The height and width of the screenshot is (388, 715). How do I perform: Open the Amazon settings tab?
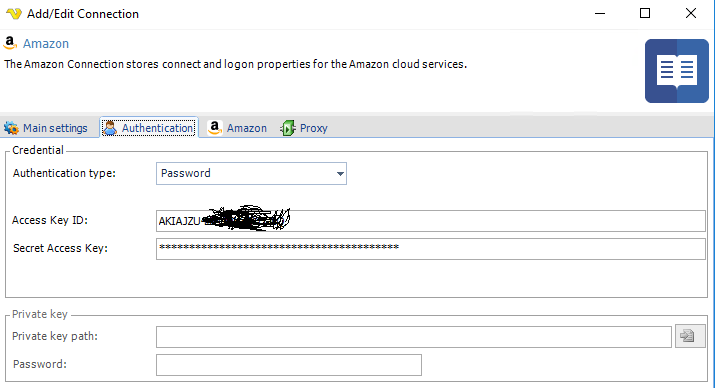point(237,128)
